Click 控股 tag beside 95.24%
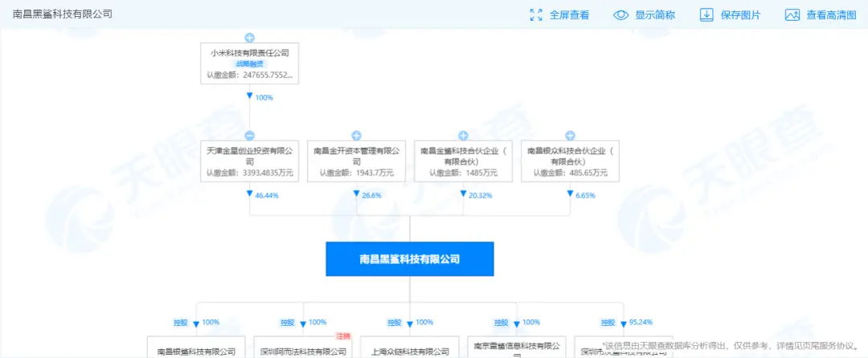Viewport: 868px width, 358px height. (x=608, y=323)
